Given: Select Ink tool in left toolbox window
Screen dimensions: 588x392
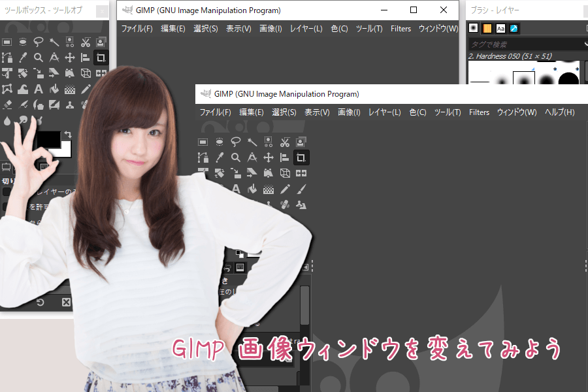Looking at the screenshot, I should [x=39, y=105].
